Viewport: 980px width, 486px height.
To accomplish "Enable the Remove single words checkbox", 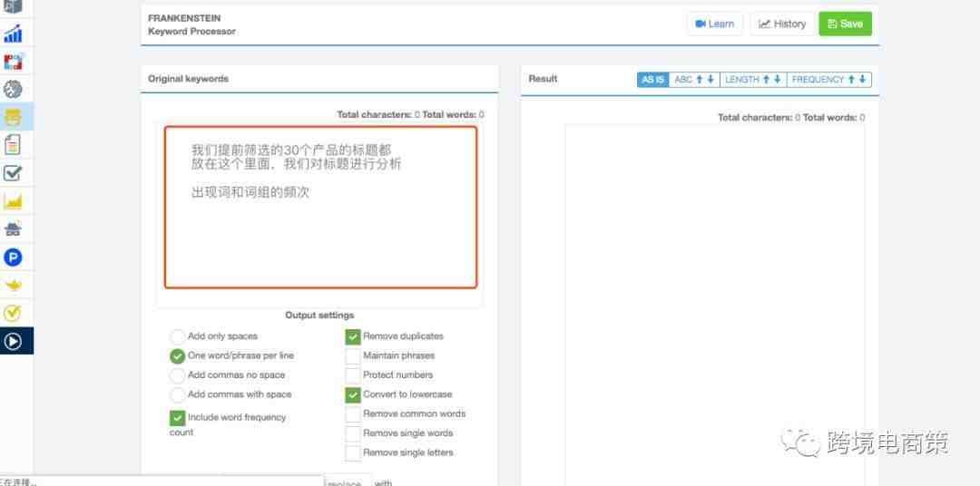I will tap(353, 433).
